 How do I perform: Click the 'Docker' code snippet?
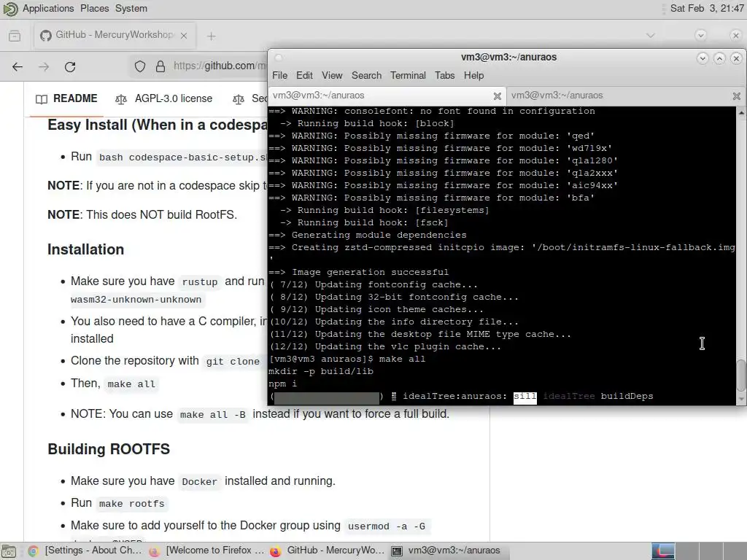click(x=199, y=482)
